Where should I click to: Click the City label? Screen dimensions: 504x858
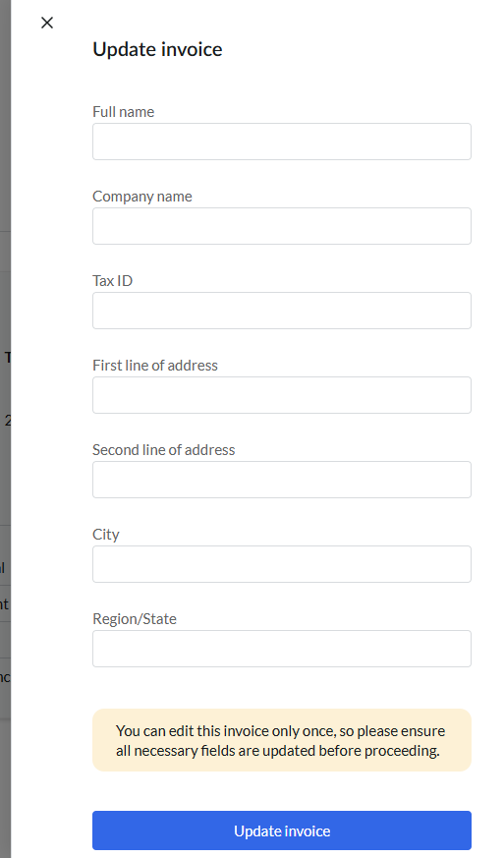pyautogui.click(x=106, y=535)
